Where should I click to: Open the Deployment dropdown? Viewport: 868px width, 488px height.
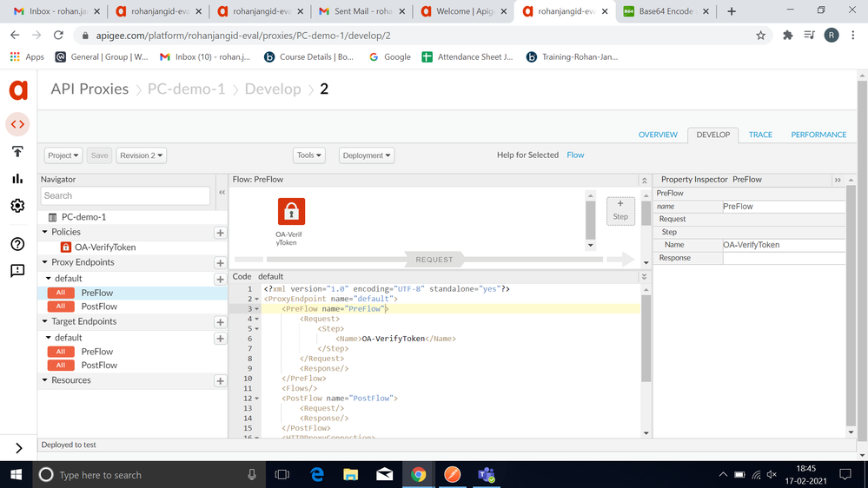click(x=367, y=155)
